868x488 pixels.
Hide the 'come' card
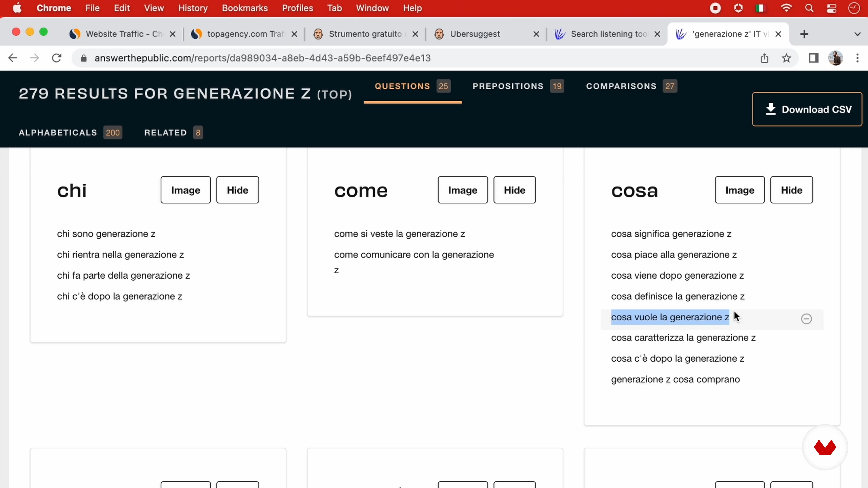(x=514, y=190)
